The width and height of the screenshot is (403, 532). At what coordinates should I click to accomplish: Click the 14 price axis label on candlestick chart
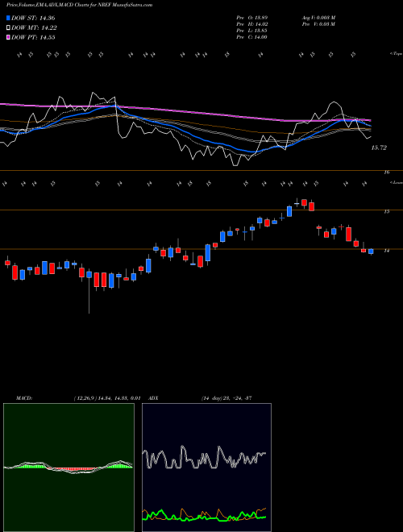[386, 251]
